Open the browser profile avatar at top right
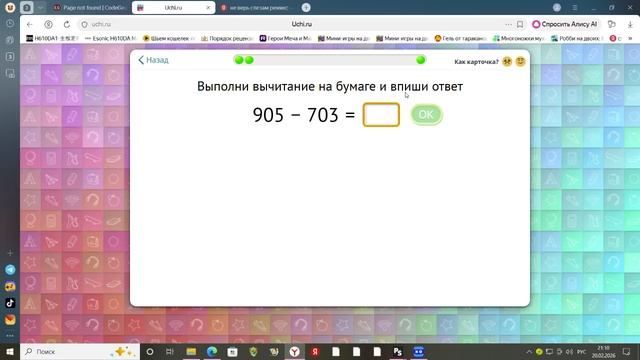This screenshot has width=640, height=360. coord(557,8)
